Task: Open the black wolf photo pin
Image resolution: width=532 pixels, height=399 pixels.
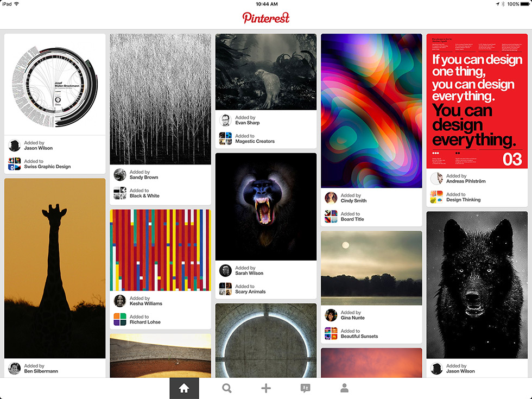Action: coord(477,285)
